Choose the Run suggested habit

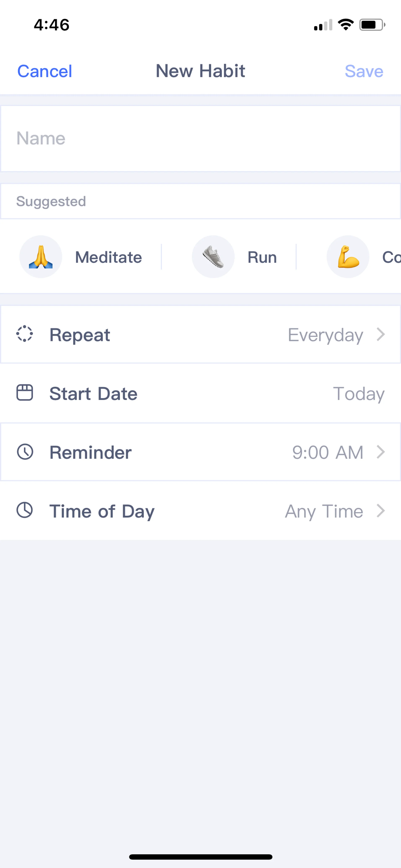(x=262, y=257)
